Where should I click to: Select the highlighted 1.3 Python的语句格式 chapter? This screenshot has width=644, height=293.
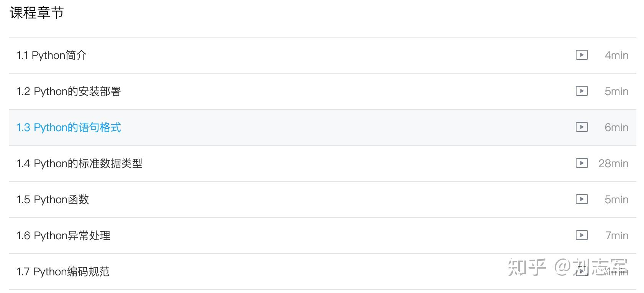point(69,128)
